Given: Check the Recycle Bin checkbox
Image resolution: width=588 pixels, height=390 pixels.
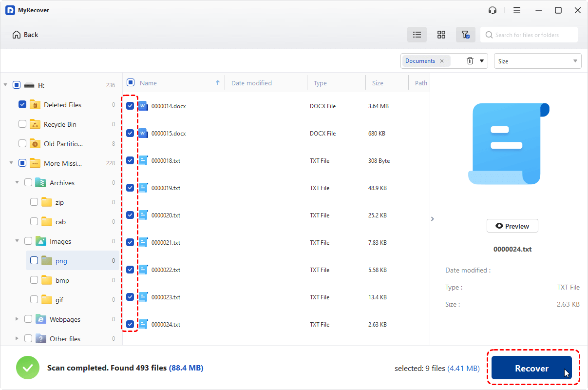Looking at the screenshot, I should tap(22, 124).
